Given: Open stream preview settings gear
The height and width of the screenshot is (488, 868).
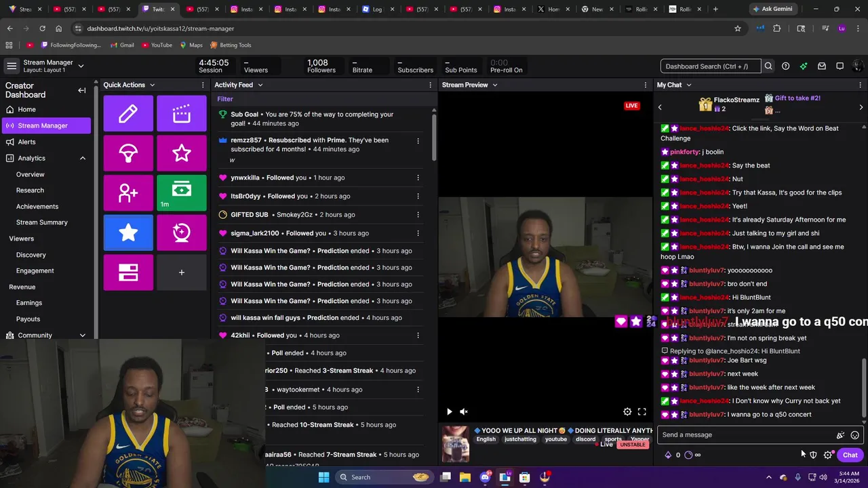Looking at the screenshot, I should pos(627,411).
